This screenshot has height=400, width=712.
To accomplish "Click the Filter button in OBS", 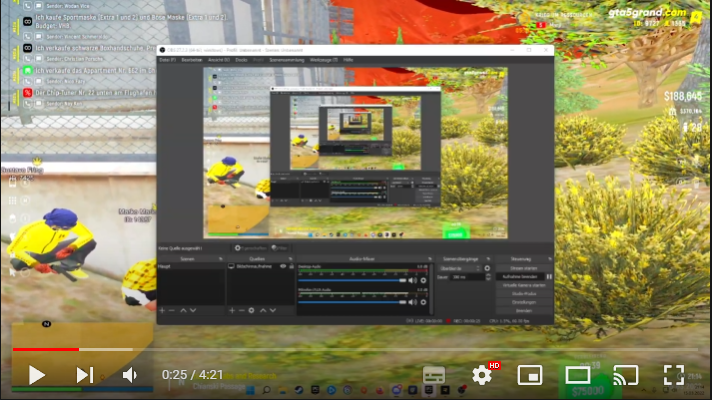I will pyautogui.click(x=279, y=248).
